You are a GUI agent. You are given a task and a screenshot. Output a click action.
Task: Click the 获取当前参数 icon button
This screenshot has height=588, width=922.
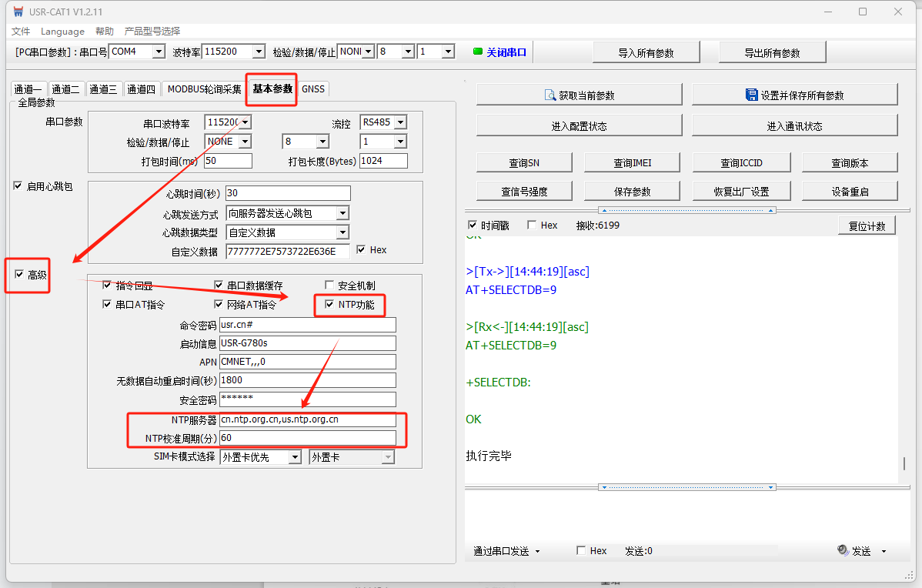[550, 95]
